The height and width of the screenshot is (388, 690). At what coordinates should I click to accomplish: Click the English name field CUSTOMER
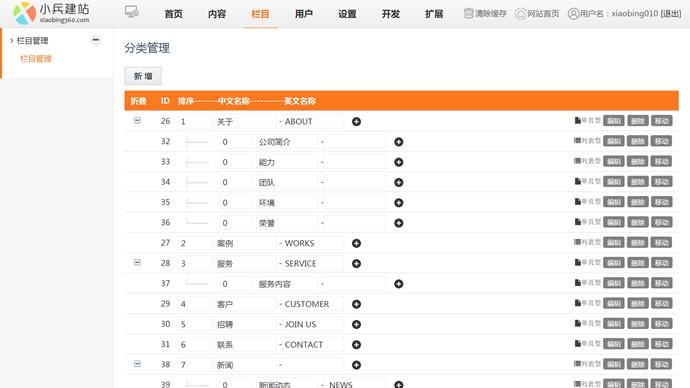click(x=313, y=304)
